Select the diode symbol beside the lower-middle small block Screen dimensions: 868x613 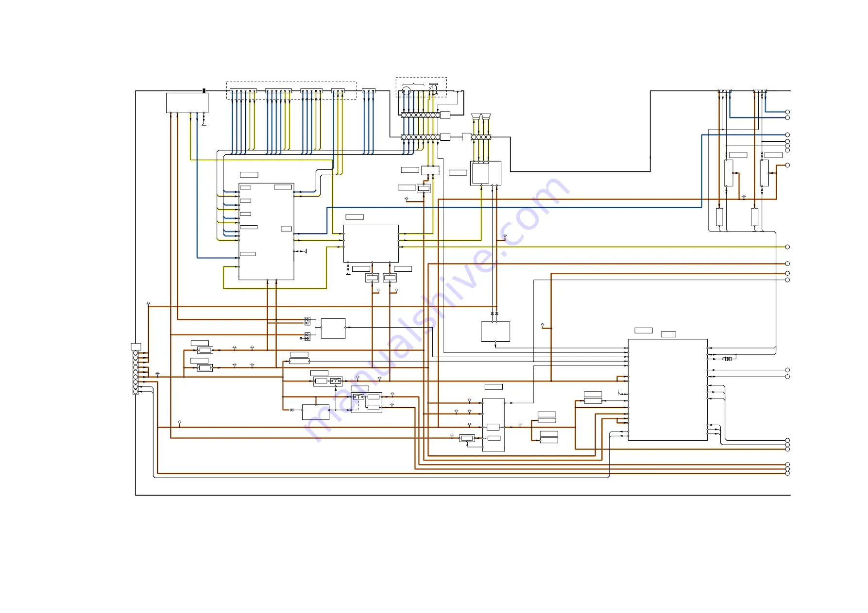click(x=292, y=410)
